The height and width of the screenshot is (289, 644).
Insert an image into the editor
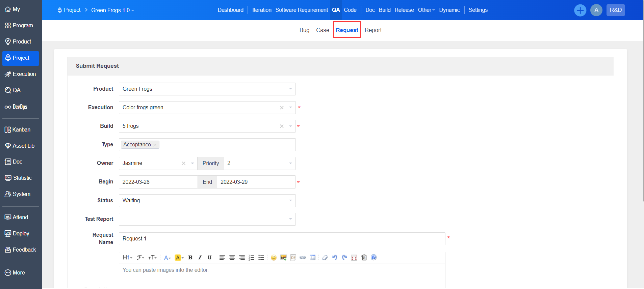point(283,258)
